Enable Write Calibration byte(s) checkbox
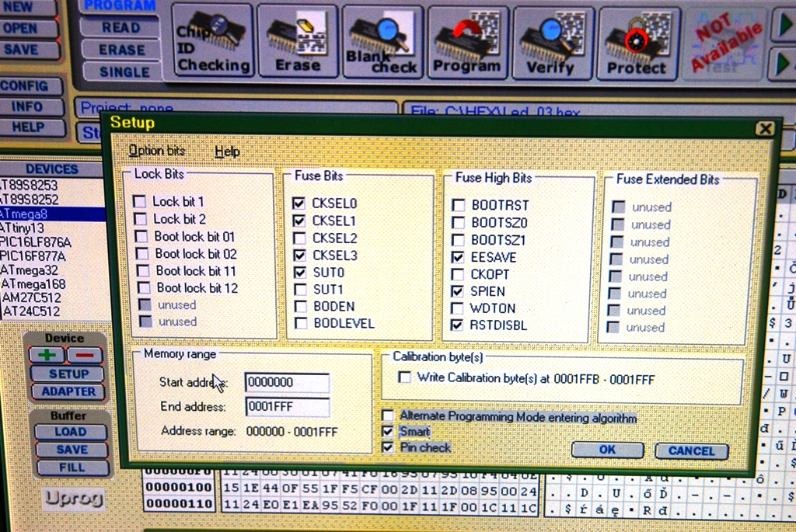Viewport: 796px width, 532px height. (x=404, y=377)
